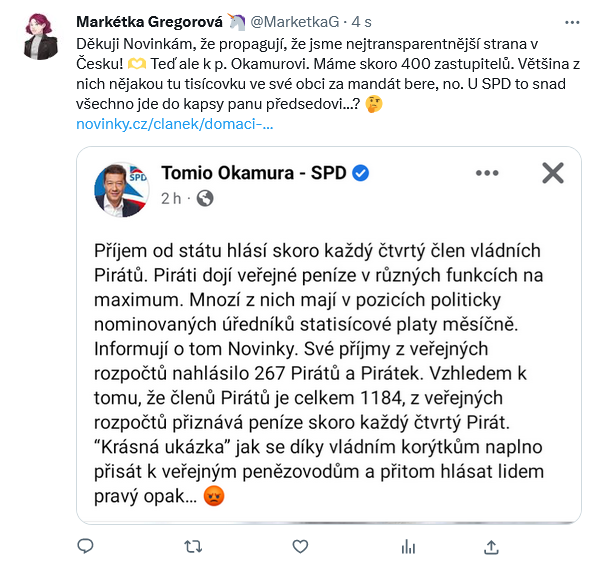Click the angry emoji in Okamura's post
This screenshot has height=568, width=598.
(x=214, y=496)
